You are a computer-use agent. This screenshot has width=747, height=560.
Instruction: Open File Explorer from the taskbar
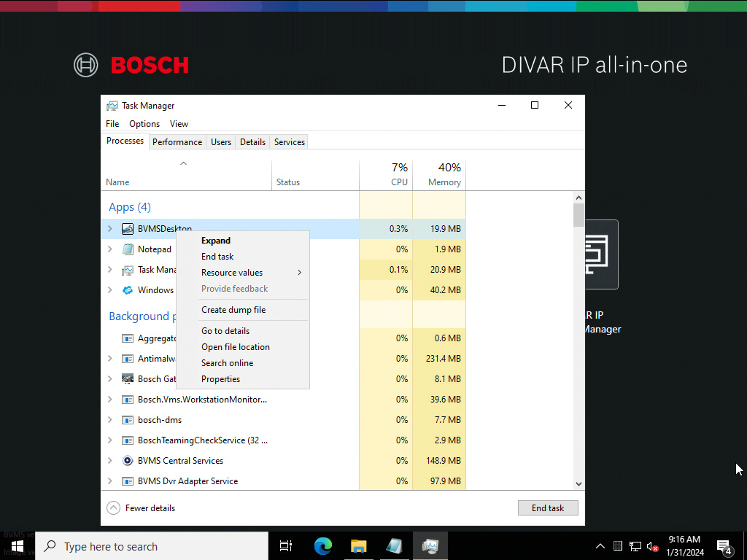[x=358, y=546]
